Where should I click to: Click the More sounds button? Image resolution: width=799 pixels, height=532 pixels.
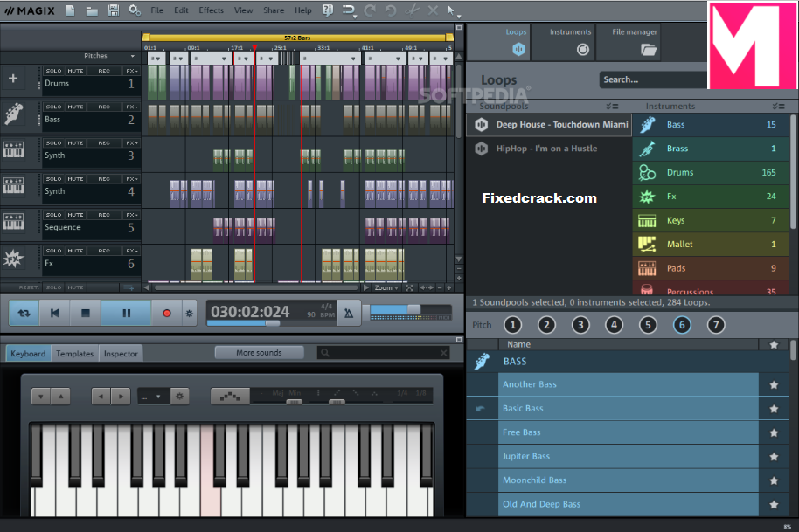click(259, 352)
